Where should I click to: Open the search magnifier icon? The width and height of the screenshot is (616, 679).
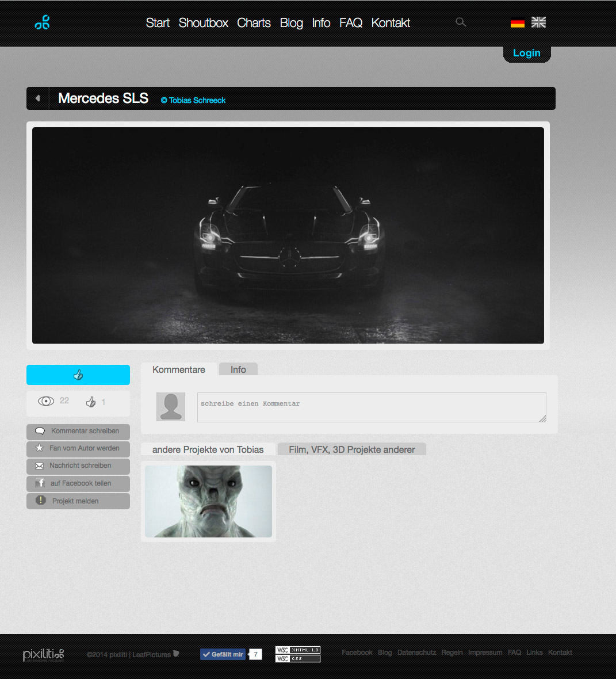[x=461, y=22]
